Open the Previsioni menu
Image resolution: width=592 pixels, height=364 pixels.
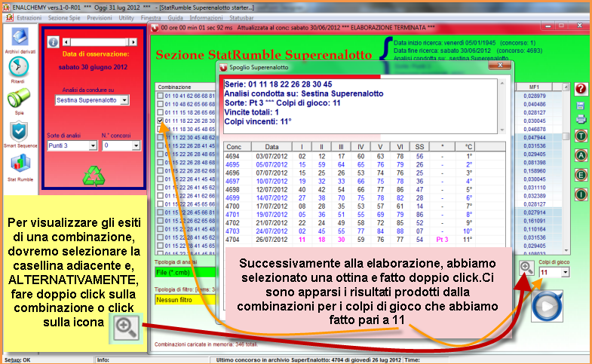pyautogui.click(x=100, y=18)
